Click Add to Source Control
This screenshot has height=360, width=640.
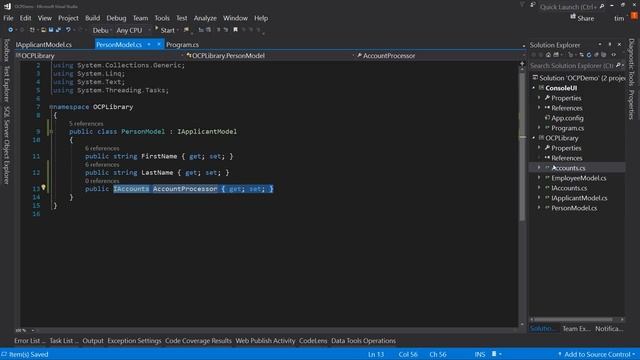(x=597, y=354)
